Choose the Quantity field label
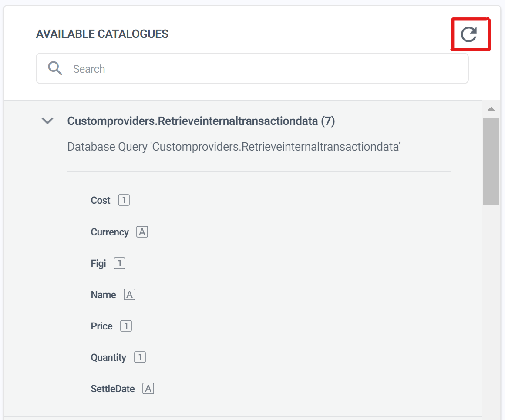The image size is (505, 420). click(108, 357)
